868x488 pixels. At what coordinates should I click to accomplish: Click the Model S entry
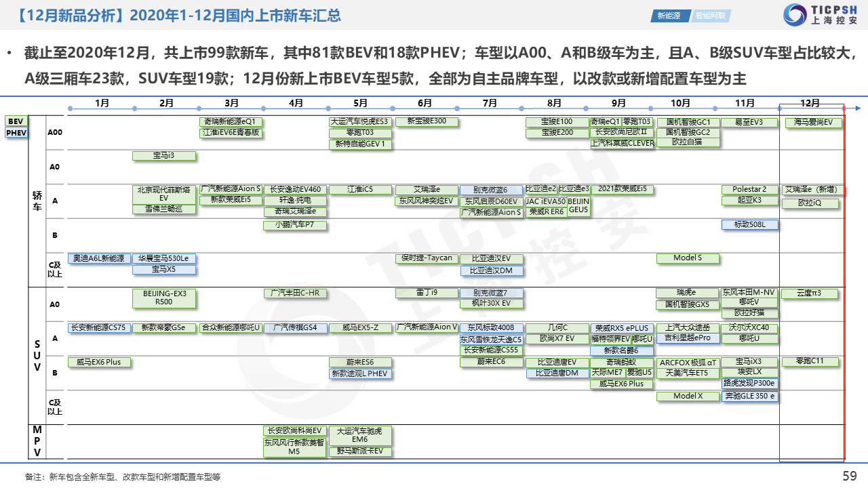(688, 258)
